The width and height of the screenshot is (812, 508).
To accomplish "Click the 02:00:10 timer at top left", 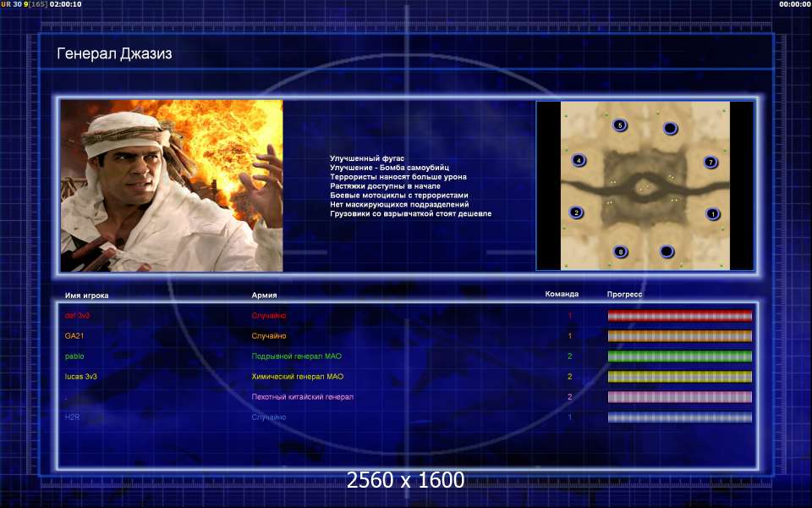I will point(65,4).
